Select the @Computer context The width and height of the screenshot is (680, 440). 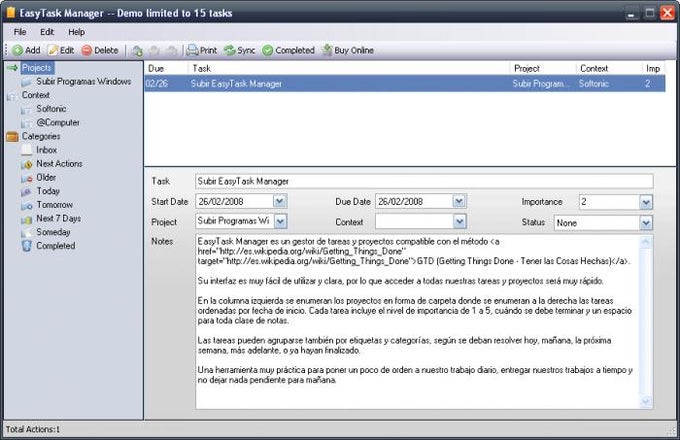click(58, 123)
